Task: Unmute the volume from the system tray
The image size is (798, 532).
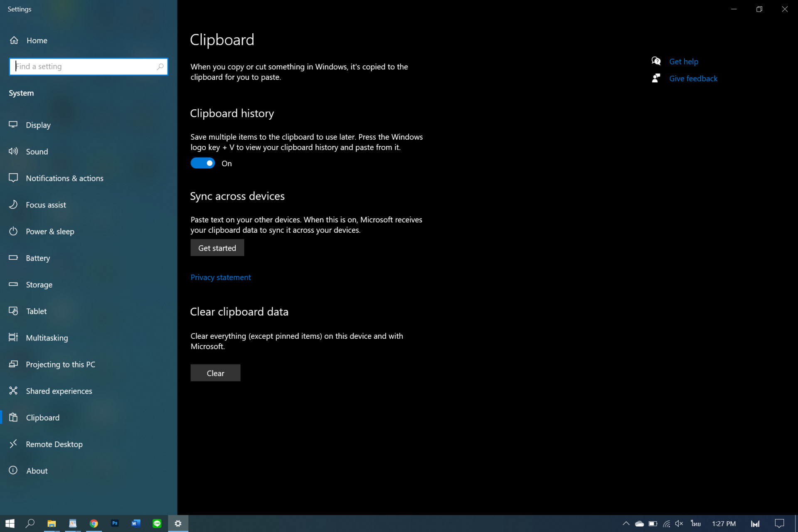Action: tap(679, 523)
